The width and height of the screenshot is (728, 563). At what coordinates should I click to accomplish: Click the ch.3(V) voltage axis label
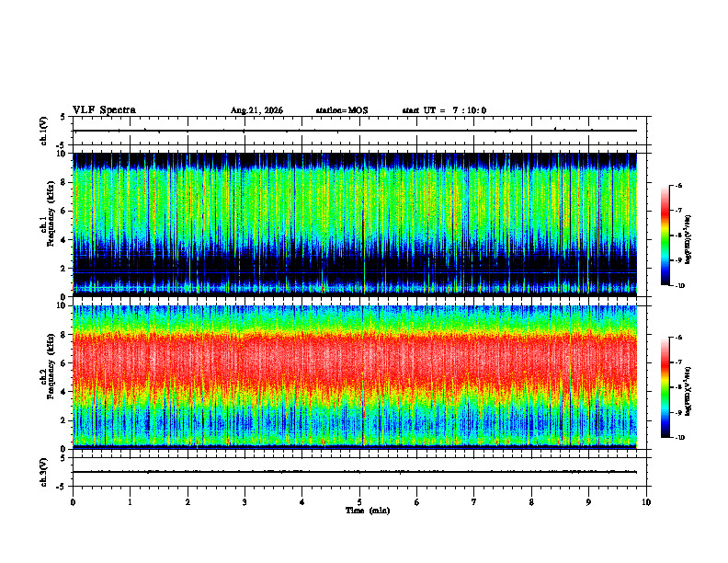coord(44,472)
